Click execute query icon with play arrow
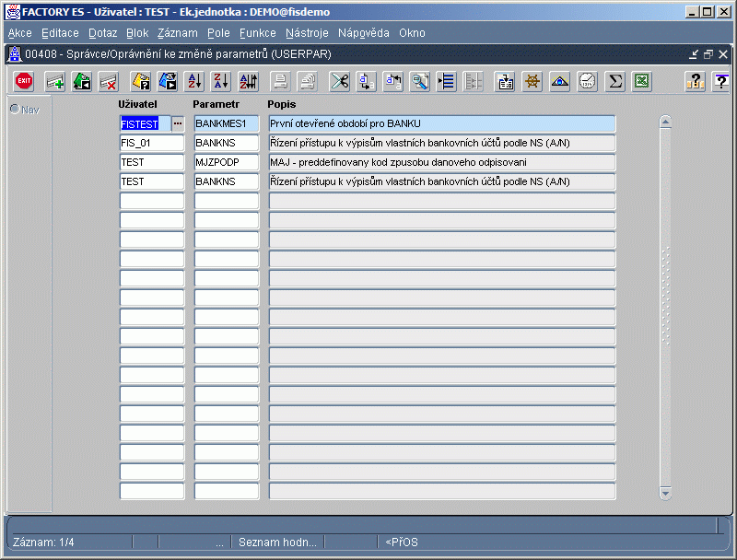 168,81
